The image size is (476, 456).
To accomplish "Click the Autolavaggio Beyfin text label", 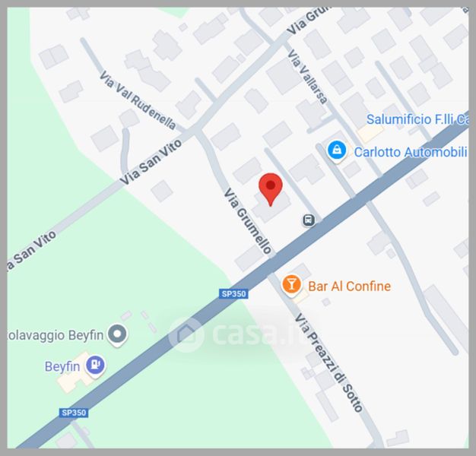I will click(x=56, y=335).
